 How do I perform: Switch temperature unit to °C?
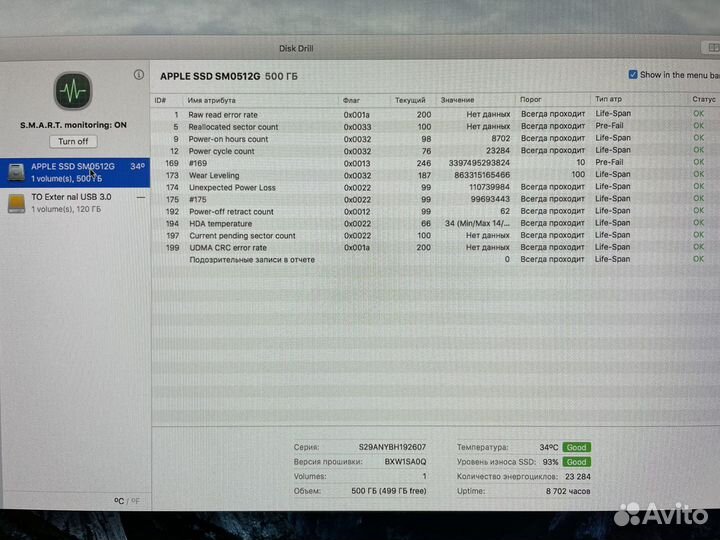pos(118,501)
